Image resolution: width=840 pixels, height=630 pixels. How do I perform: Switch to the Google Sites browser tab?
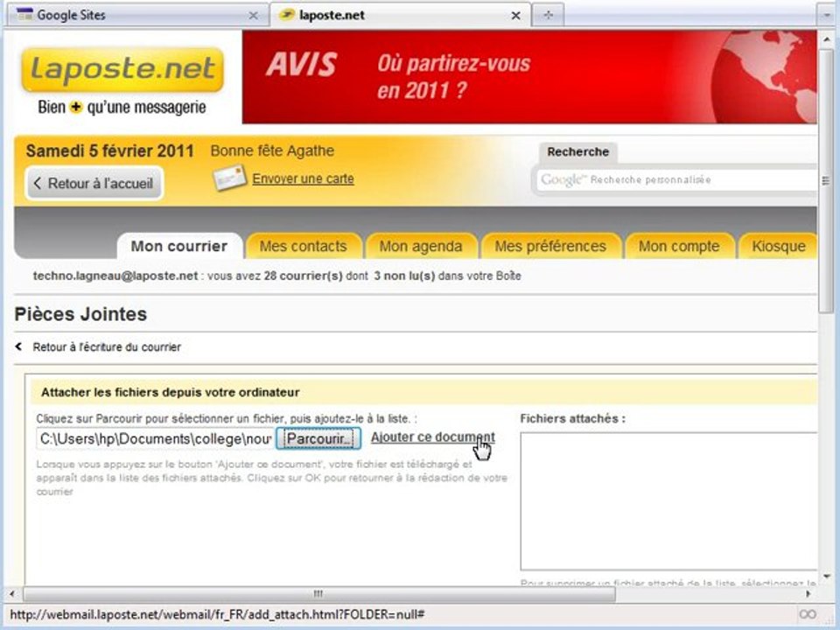(x=137, y=15)
